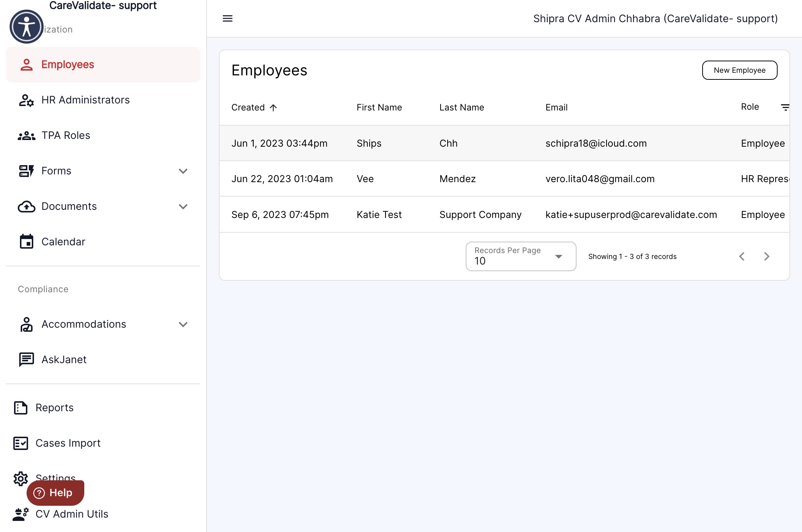Open the Records Per Page dropdown
This screenshot has width=802, height=532.
click(x=521, y=256)
